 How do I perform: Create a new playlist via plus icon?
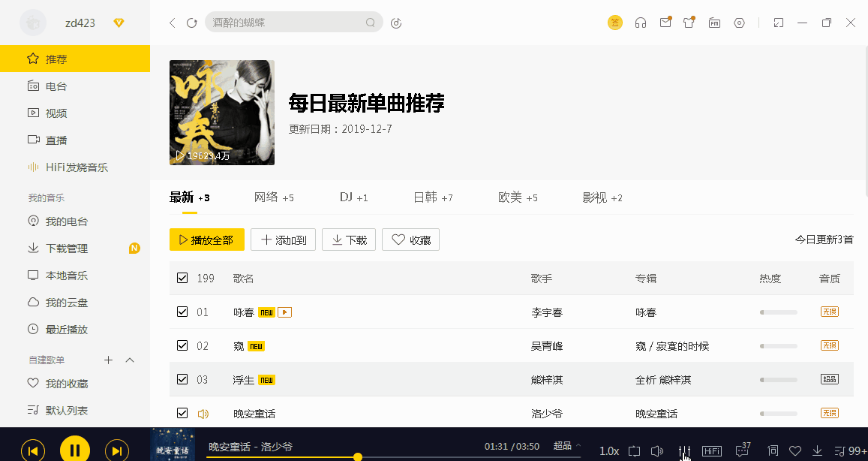[108, 360]
